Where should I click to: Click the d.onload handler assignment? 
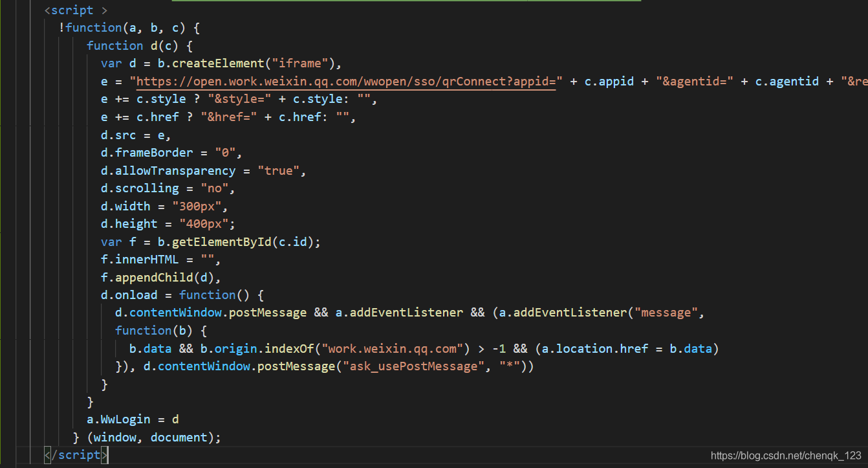pos(183,295)
